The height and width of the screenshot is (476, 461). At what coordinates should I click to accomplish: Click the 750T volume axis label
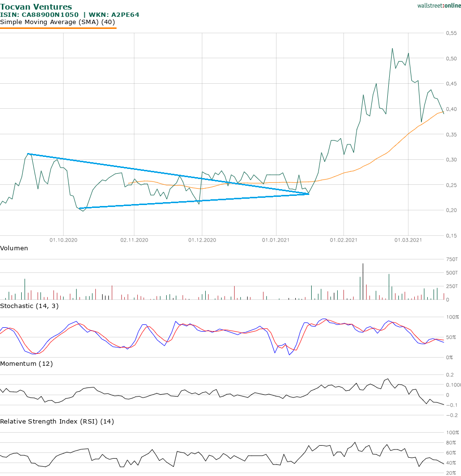tap(452, 259)
